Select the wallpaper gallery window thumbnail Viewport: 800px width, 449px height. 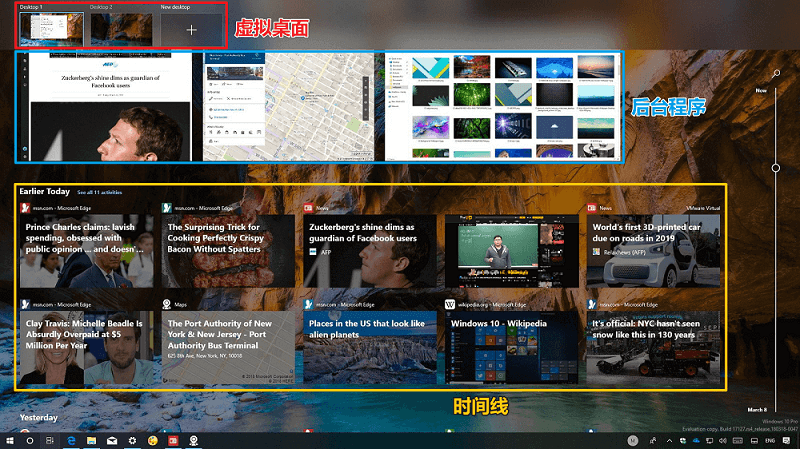click(502, 105)
